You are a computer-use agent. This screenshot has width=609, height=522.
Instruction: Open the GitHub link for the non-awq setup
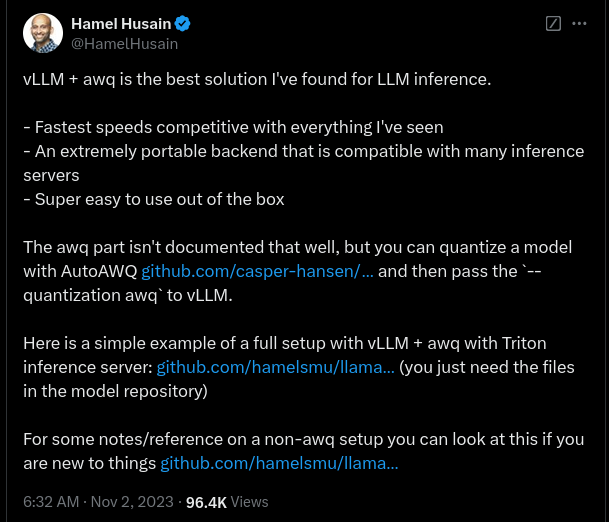(279, 463)
